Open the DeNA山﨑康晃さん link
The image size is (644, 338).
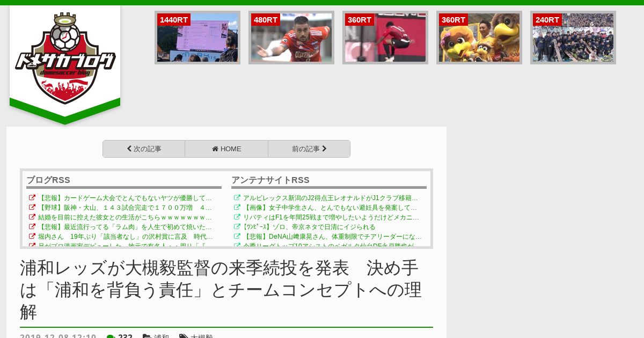coord(332,237)
